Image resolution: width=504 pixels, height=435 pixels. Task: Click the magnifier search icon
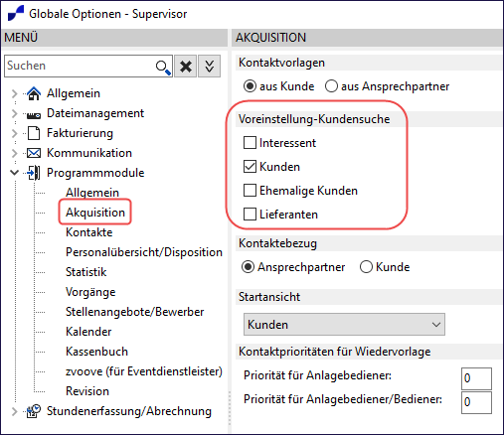[x=163, y=68]
